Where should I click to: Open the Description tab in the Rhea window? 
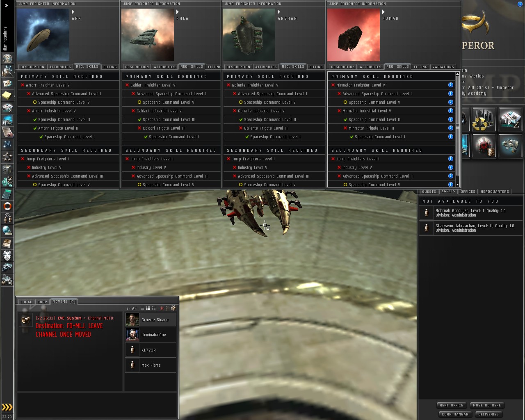[x=137, y=67]
